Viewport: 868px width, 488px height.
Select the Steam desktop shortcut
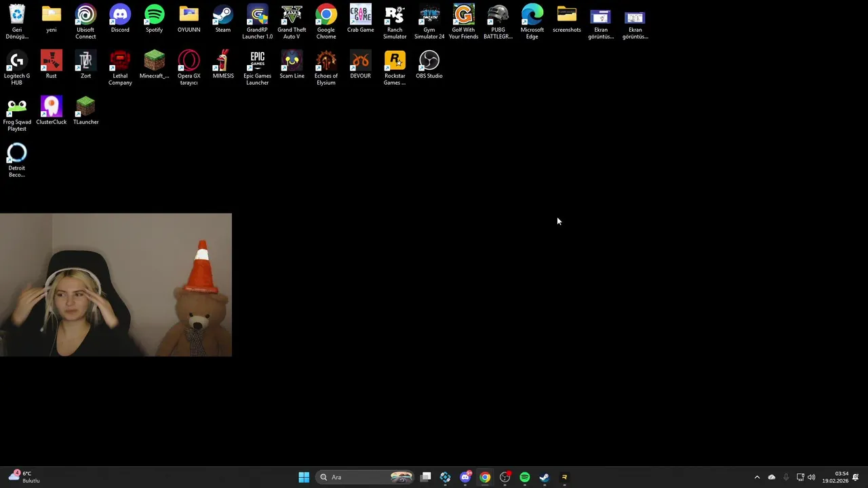point(222,19)
